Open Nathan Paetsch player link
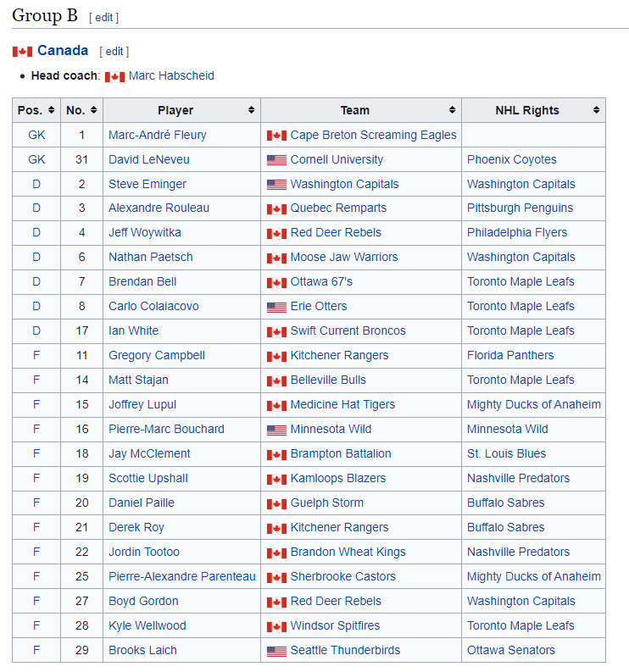The image size is (629, 672). point(151,257)
